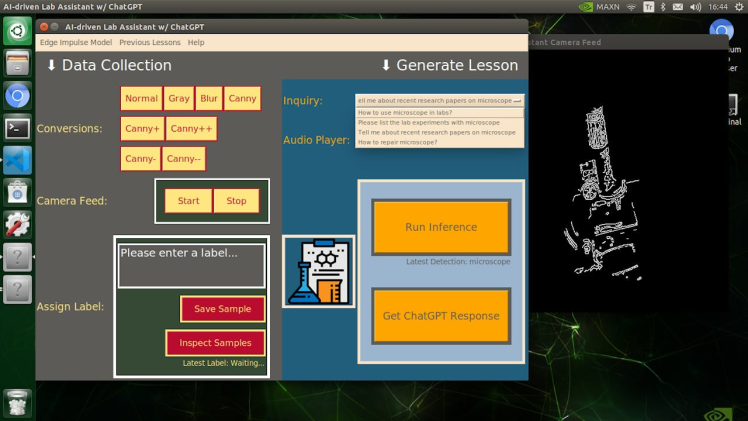Expand the Inquiry combo box
This screenshot has height=421, width=748.
(x=439, y=101)
